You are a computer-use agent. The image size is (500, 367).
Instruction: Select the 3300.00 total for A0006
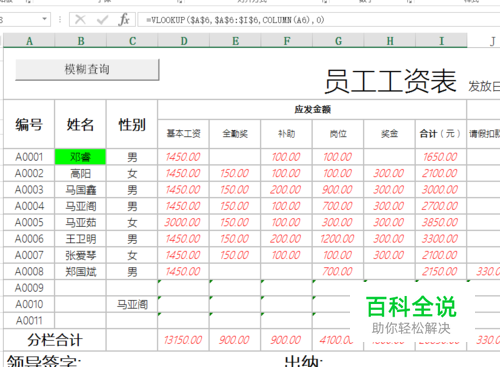point(441,239)
